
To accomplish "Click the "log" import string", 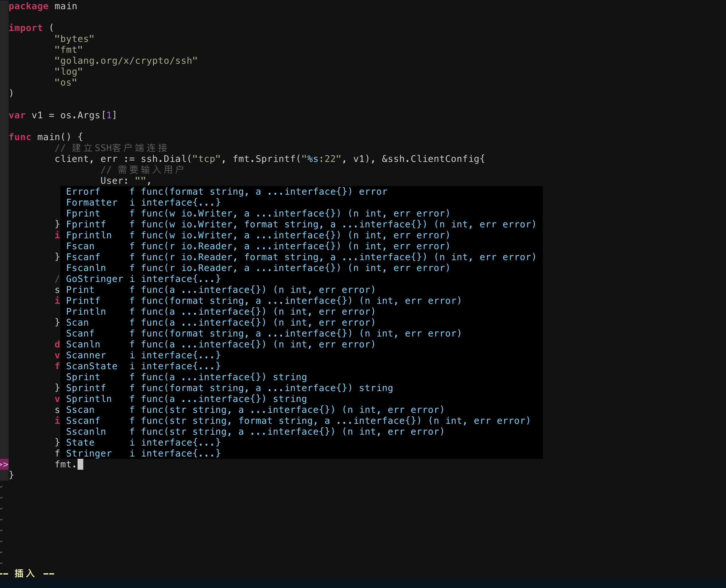I will 68,71.
